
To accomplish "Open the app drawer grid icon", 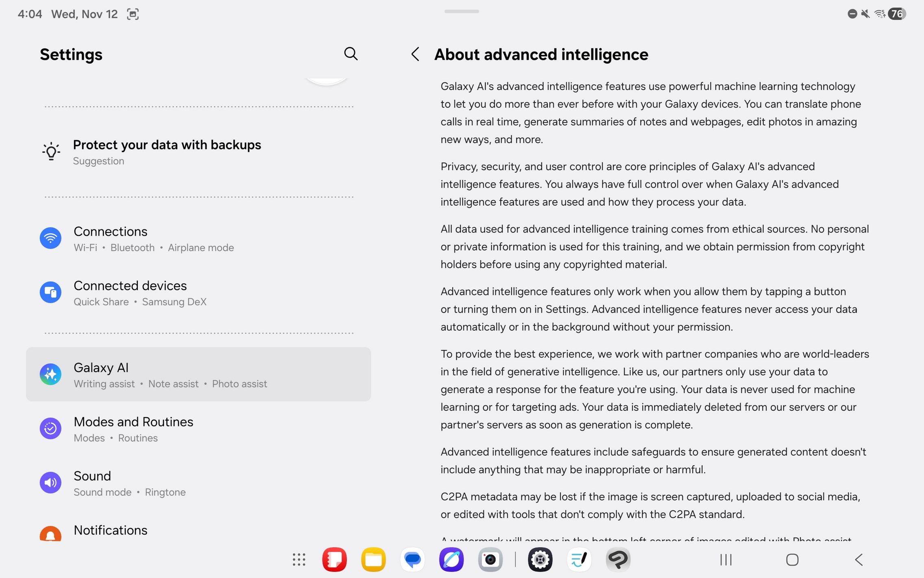I will pyautogui.click(x=299, y=560).
